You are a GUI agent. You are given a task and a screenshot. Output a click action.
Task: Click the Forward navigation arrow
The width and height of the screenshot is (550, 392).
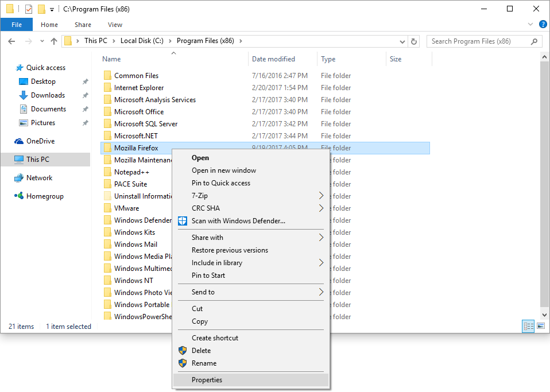(x=28, y=41)
